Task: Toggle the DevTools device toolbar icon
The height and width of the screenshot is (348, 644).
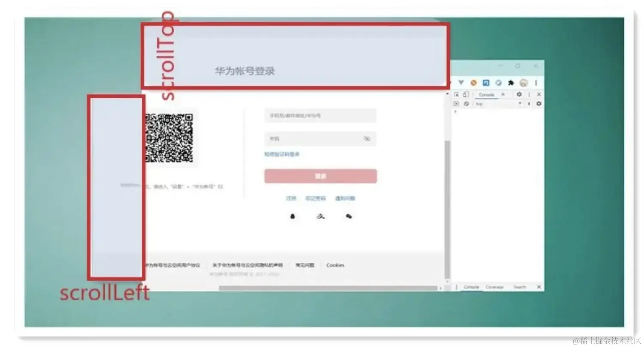Action: click(466, 94)
